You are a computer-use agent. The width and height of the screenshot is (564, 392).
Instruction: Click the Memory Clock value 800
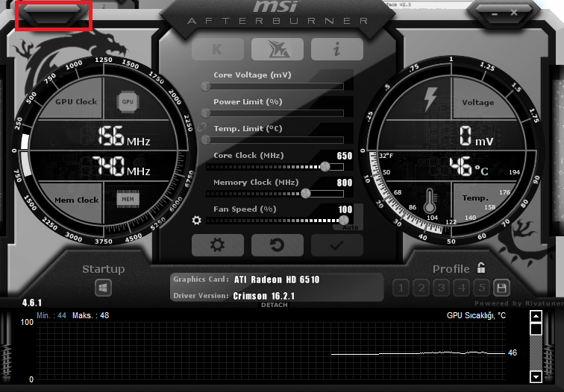(x=344, y=183)
